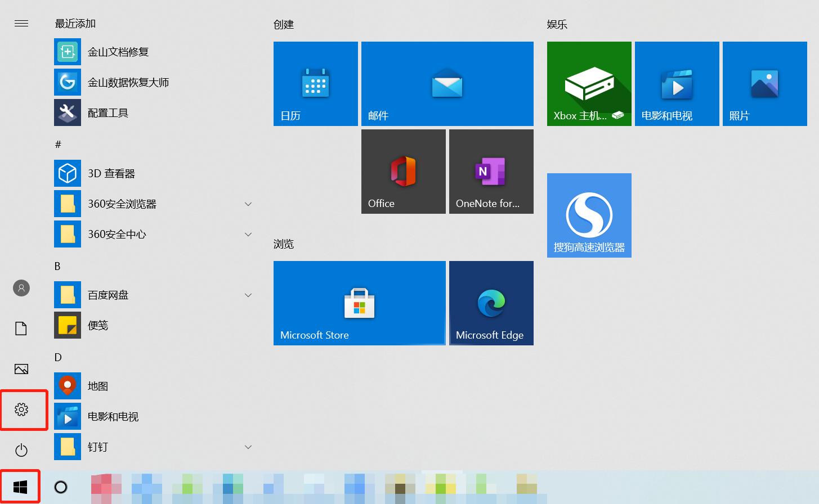Start the 便笺 app

[97, 325]
